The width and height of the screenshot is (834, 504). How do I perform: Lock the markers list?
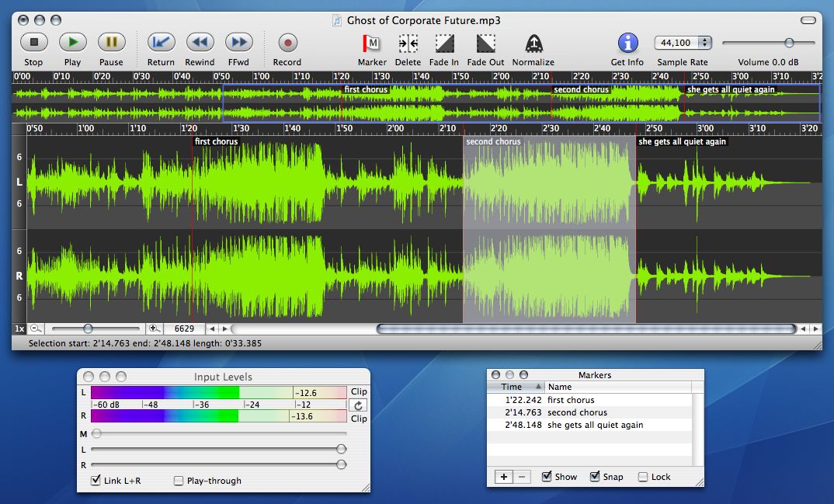click(x=642, y=476)
